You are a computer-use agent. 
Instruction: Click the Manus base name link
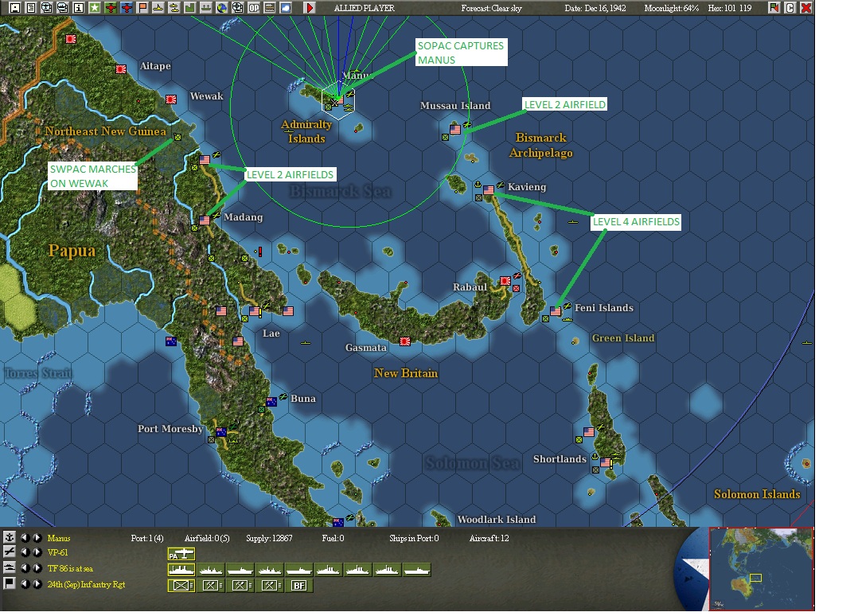pyautogui.click(x=59, y=538)
